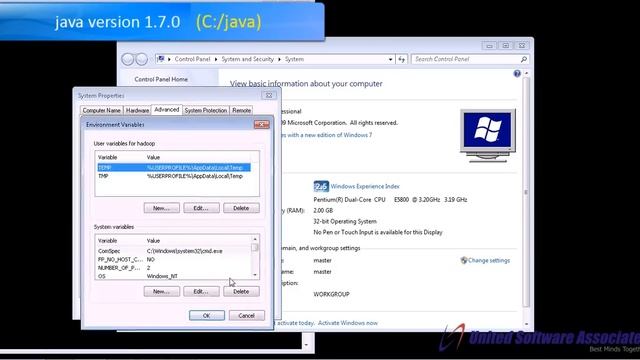Select the TEMP user variable row
640x360 pixels.
click(174, 167)
